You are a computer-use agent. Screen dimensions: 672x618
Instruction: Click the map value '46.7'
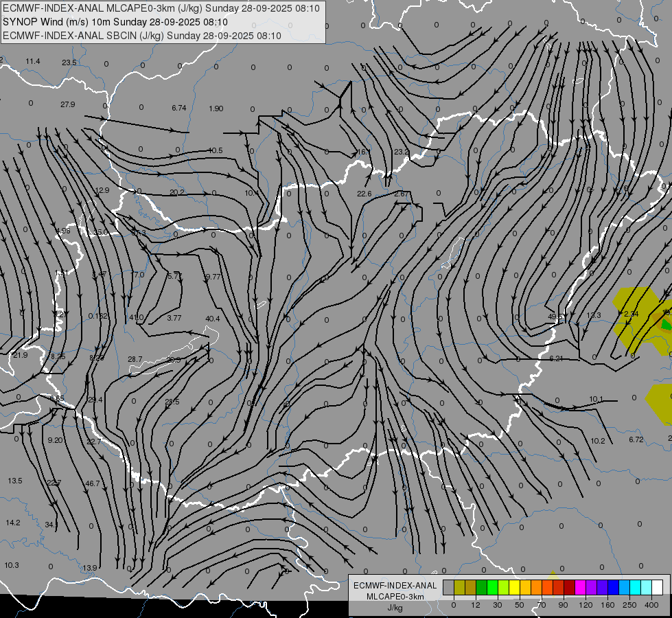(x=93, y=483)
